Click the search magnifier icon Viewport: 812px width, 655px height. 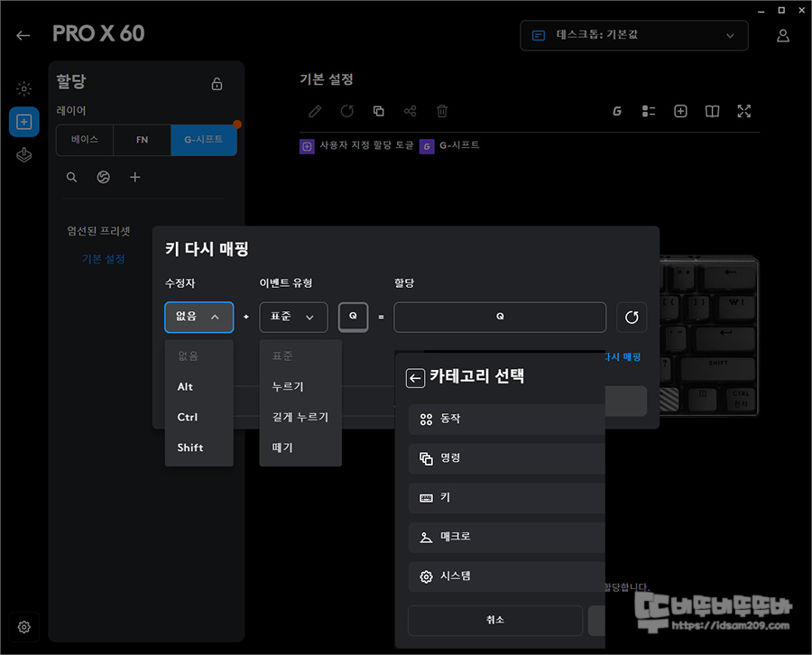pos(71,177)
